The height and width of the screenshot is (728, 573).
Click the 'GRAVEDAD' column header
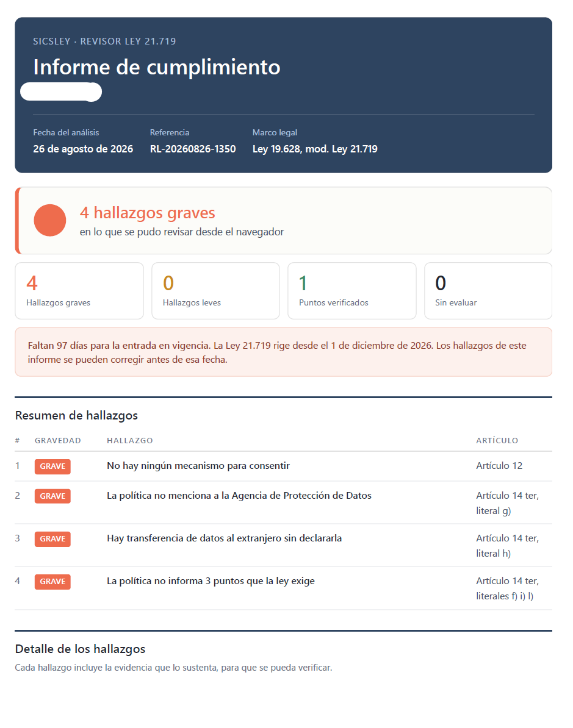(57, 441)
